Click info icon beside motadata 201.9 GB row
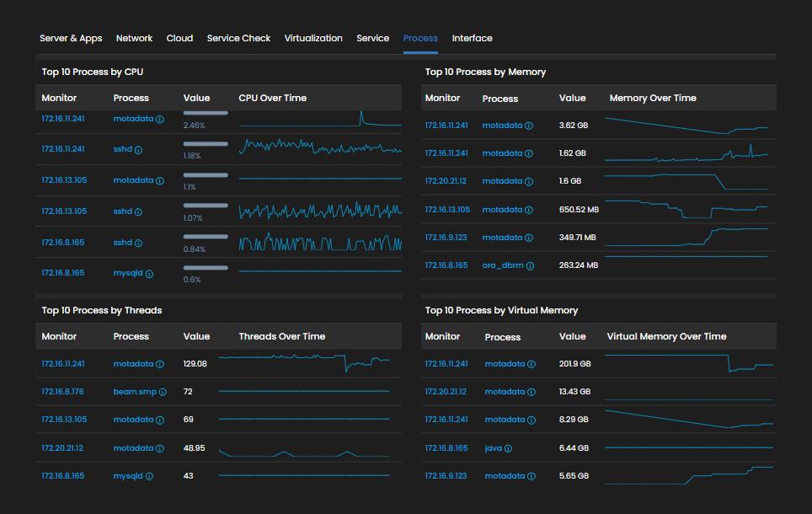The image size is (812, 514). [x=532, y=364]
